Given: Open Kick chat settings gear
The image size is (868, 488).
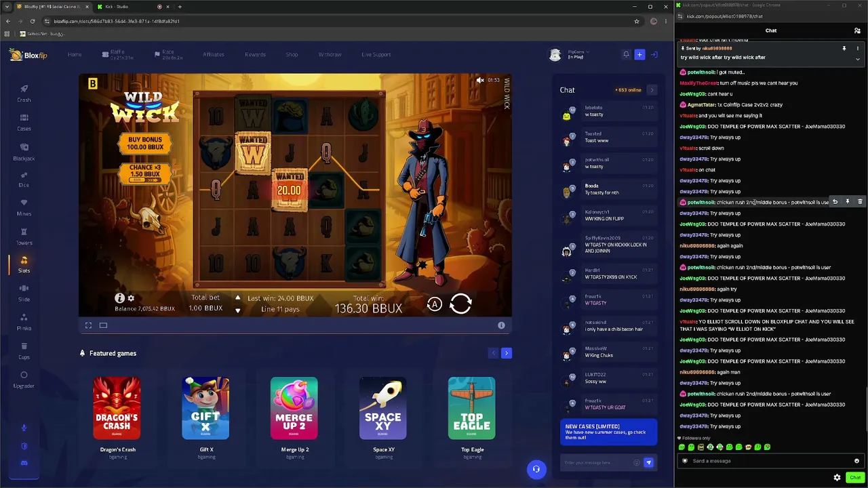Looking at the screenshot, I should [837, 477].
